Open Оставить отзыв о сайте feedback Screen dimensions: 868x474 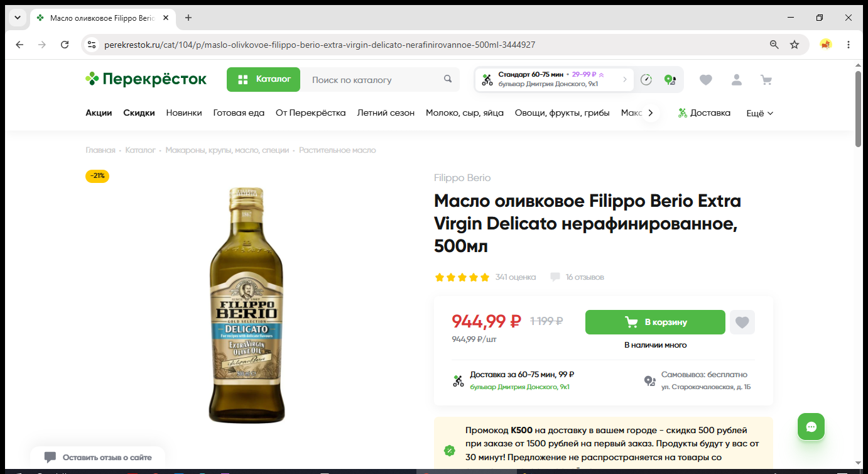tap(98, 458)
